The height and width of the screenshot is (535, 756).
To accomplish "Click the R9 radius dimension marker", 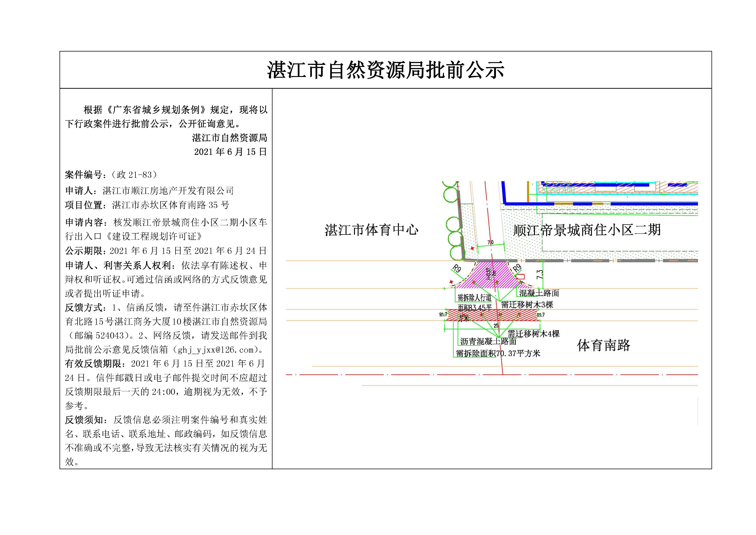I will coord(457,268).
